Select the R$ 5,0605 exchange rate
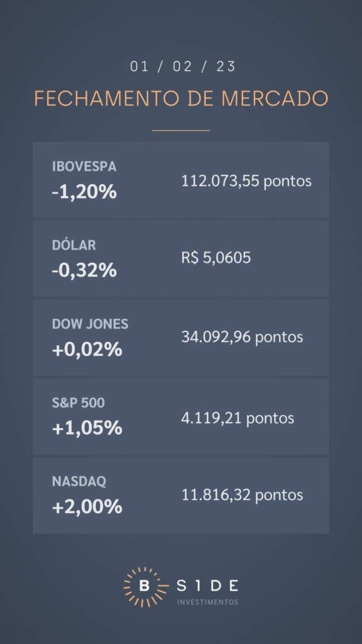 (216, 258)
